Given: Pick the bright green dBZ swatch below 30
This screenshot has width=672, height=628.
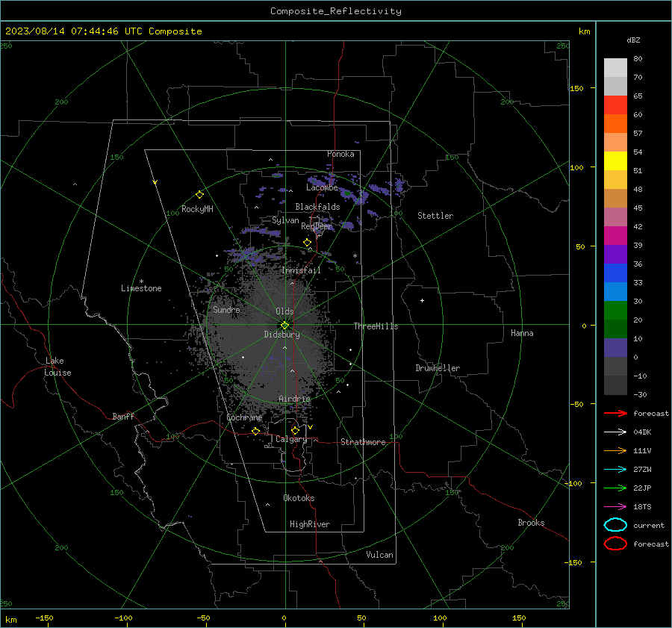Looking at the screenshot, I should pyautogui.click(x=615, y=311).
